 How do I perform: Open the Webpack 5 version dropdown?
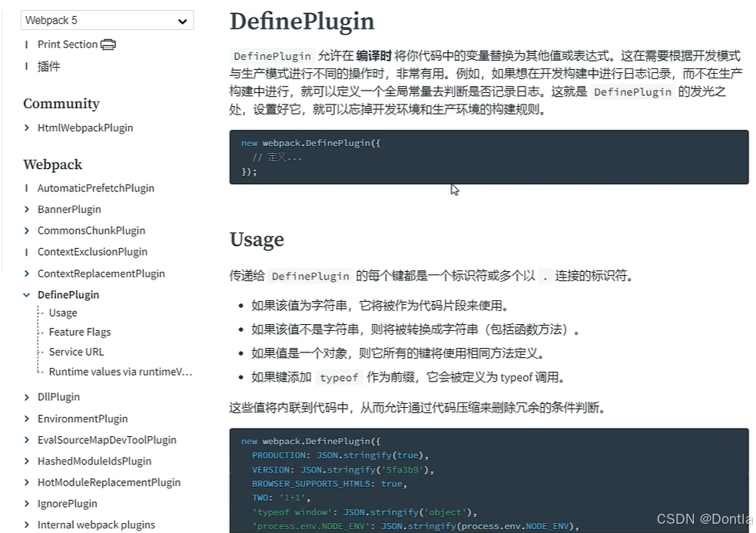click(107, 20)
